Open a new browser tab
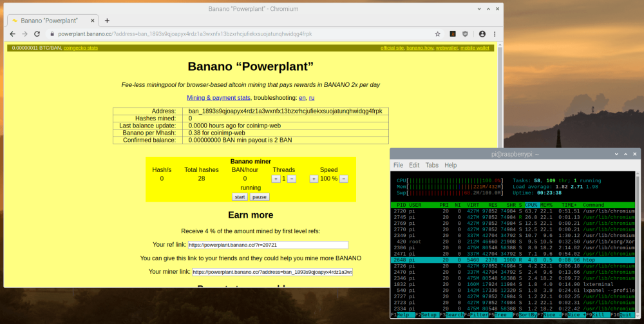This screenshot has width=644, height=324. click(x=107, y=21)
